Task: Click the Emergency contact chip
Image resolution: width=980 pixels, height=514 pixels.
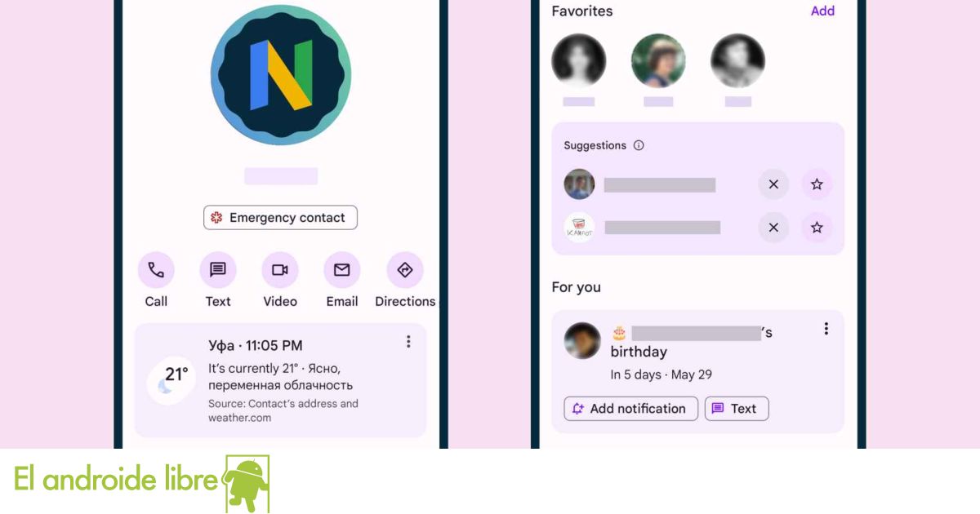Action: [280, 218]
